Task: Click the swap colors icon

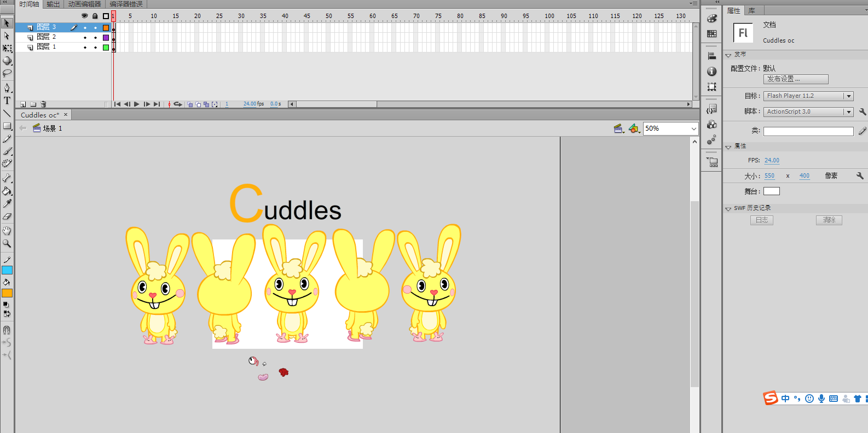Action: (7, 314)
